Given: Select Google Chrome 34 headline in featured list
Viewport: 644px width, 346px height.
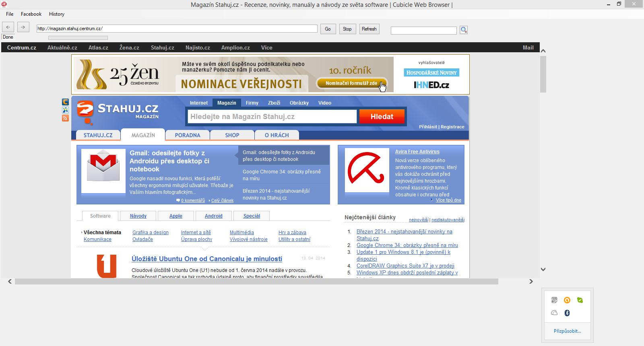Looking at the screenshot, I should click(x=282, y=175).
